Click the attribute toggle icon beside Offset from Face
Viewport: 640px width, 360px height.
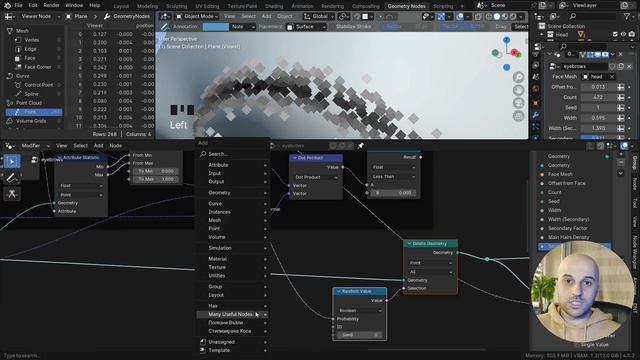coord(620,87)
